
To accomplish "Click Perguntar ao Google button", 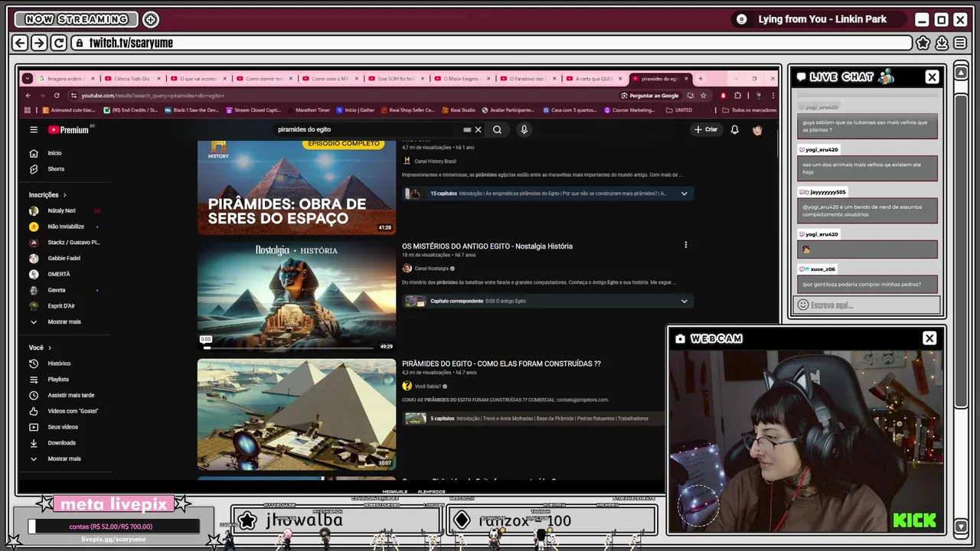I will 649,96.
